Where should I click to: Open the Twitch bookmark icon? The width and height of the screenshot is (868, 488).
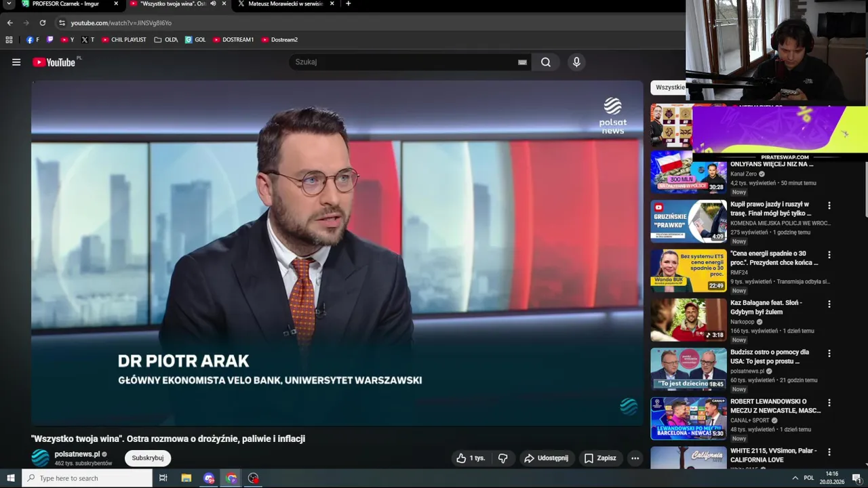[50, 40]
